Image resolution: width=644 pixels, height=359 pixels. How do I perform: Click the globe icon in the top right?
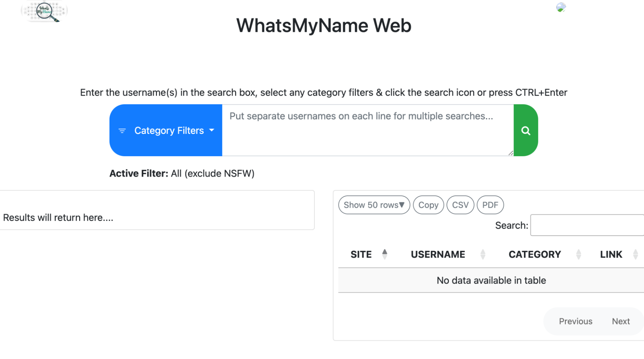(560, 7)
